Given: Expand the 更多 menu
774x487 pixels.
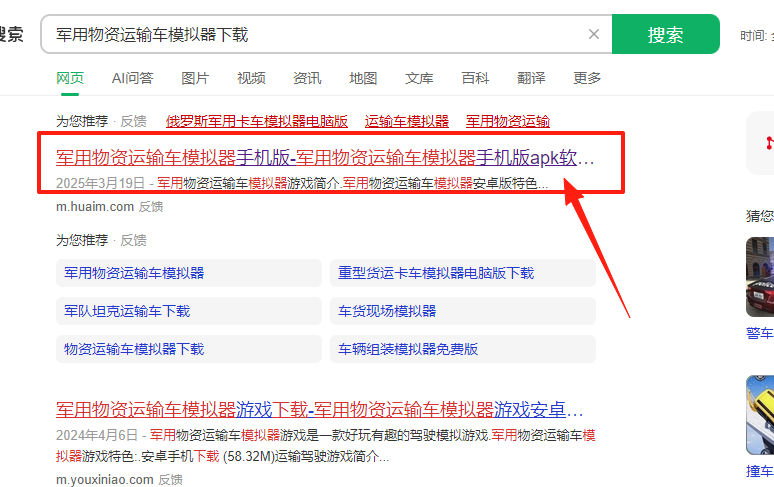Looking at the screenshot, I should pyautogui.click(x=587, y=78).
